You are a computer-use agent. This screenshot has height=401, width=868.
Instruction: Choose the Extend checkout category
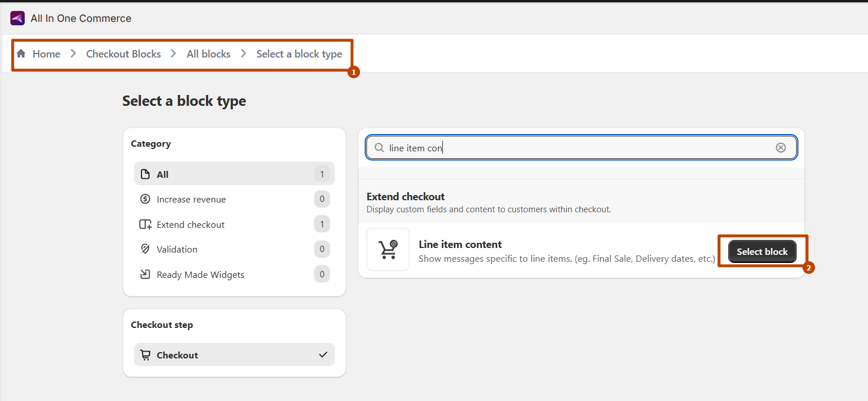pyautogui.click(x=190, y=224)
